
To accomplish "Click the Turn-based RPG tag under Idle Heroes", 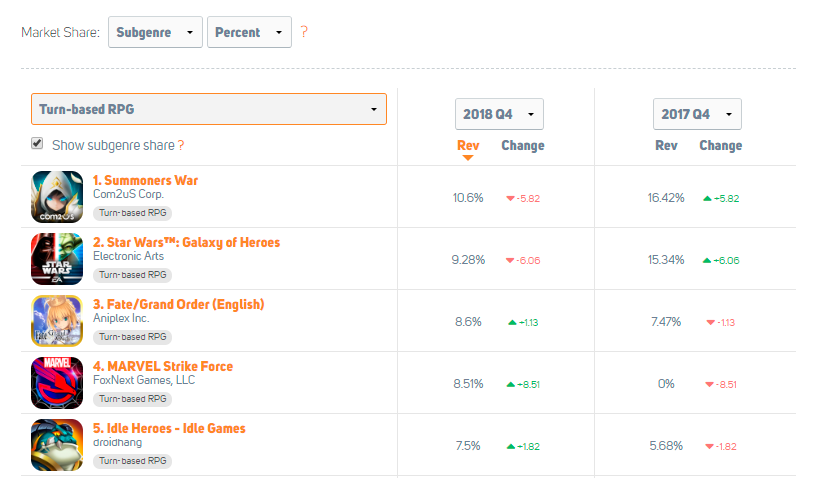I will 133,461.
